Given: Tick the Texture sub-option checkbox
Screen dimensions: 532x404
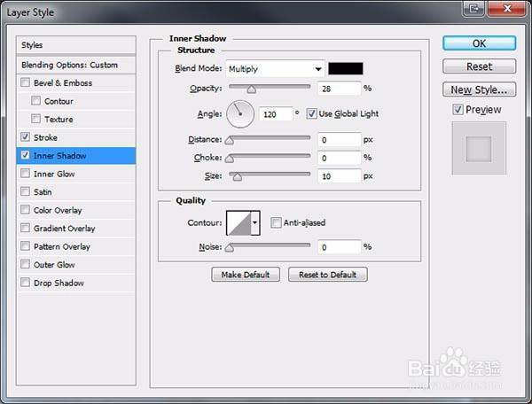Looking at the screenshot, I should point(35,119).
